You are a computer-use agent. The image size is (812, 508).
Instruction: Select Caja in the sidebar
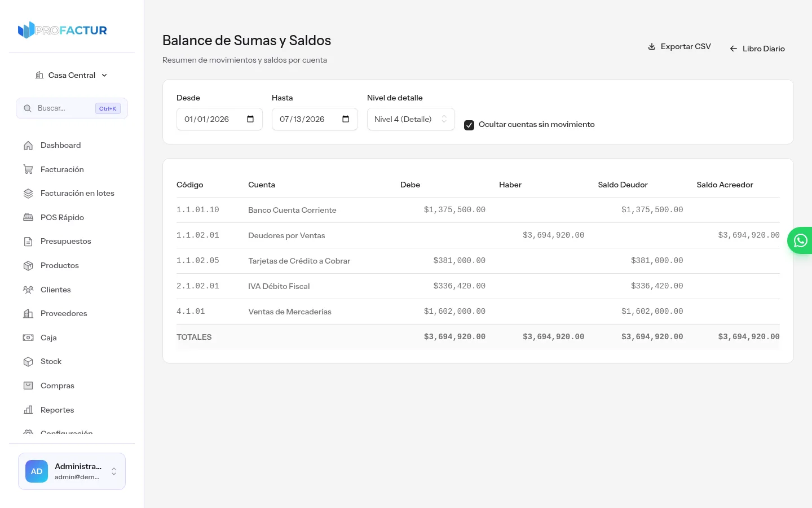click(x=72, y=338)
